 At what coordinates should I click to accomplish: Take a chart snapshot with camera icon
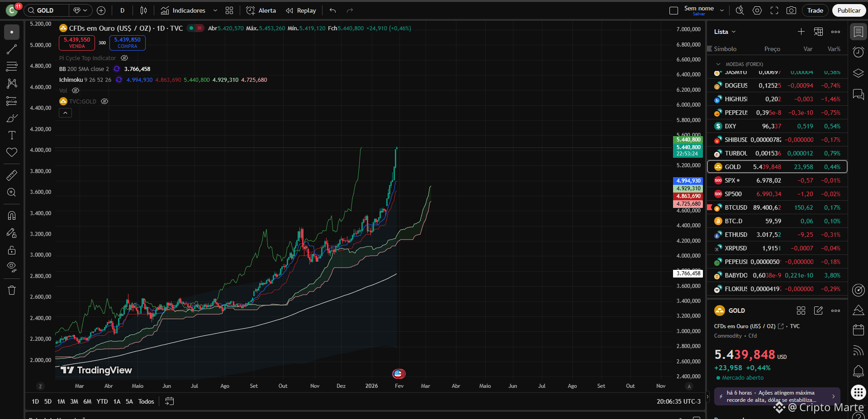(x=791, y=10)
